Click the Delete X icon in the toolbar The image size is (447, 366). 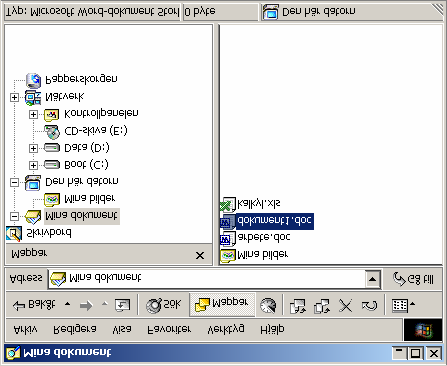tap(345, 305)
